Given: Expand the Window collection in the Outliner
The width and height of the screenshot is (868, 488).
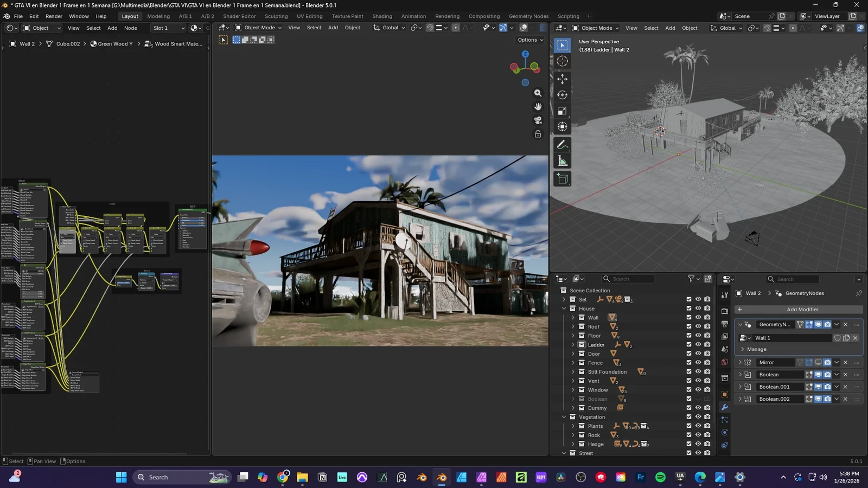Looking at the screenshot, I should [x=573, y=390].
